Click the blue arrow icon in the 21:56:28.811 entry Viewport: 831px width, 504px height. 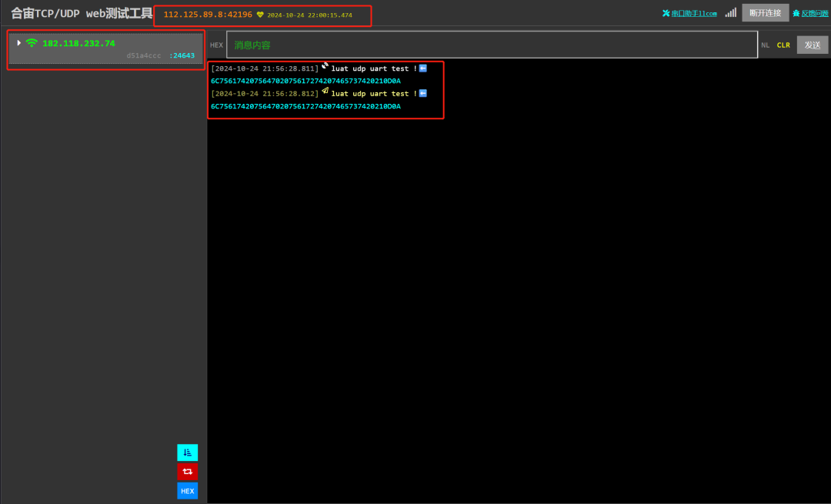click(423, 68)
